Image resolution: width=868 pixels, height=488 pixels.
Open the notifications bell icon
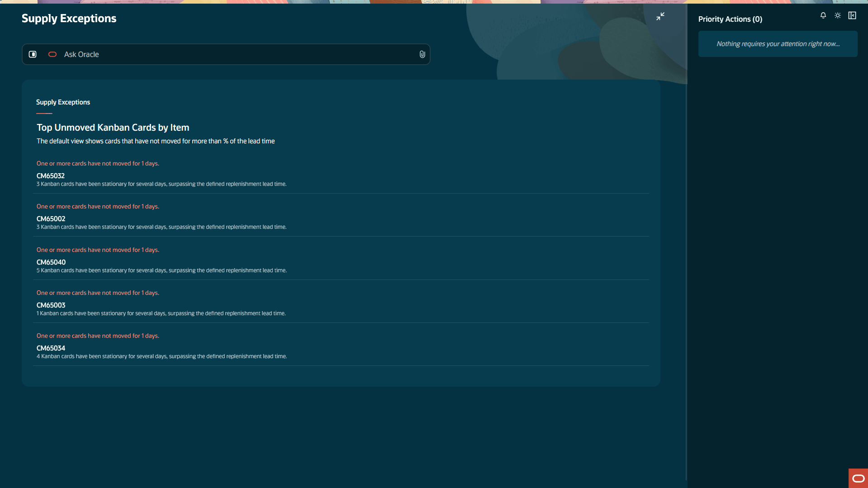point(823,15)
